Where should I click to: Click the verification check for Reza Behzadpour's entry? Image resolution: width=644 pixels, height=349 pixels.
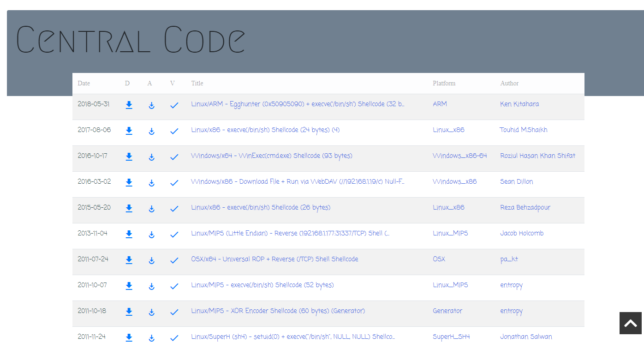click(x=174, y=208)
